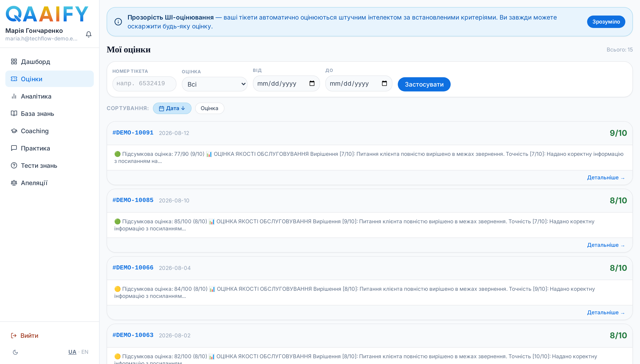
Task: Click user name Марія Гончаренко
Action: [34, 31]
